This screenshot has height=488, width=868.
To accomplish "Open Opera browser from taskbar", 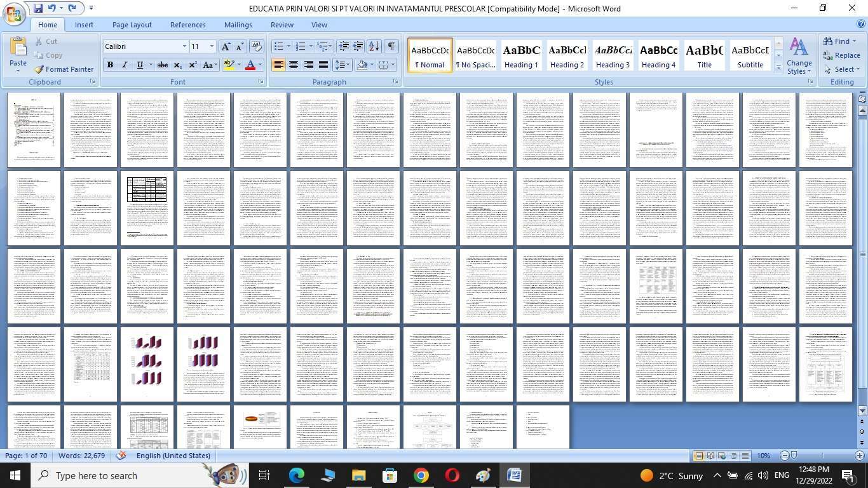I will pos(452,475).
